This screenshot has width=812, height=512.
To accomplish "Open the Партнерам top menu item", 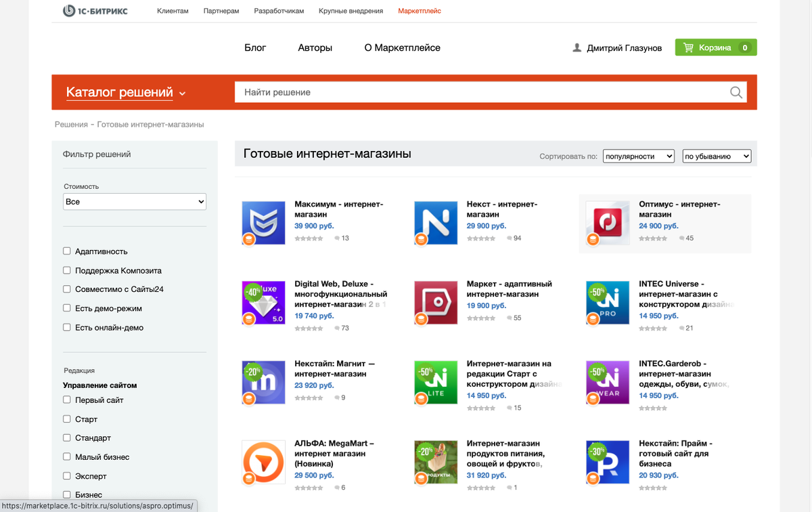I will (221, 11).
